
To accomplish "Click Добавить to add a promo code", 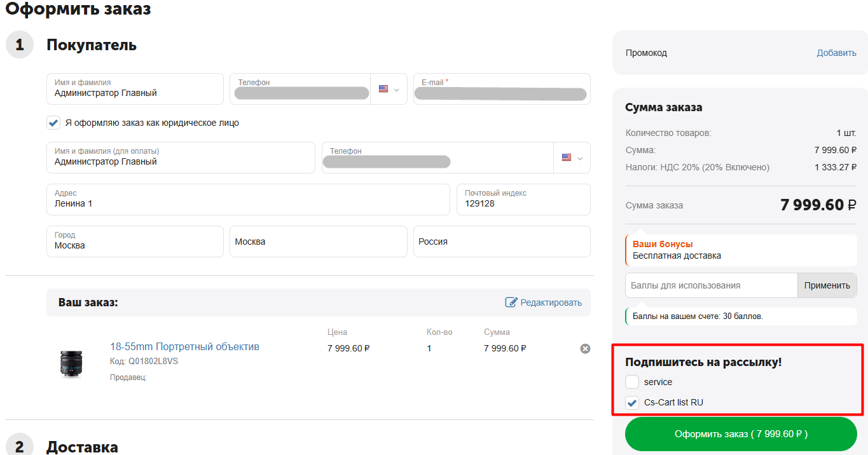I will click(836, 53).
